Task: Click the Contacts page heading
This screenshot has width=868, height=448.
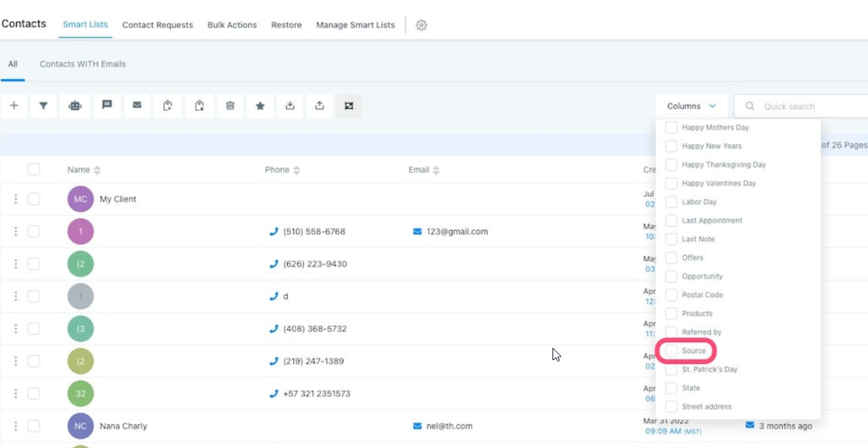Action: pyautogui.click(x=24, y=24)
